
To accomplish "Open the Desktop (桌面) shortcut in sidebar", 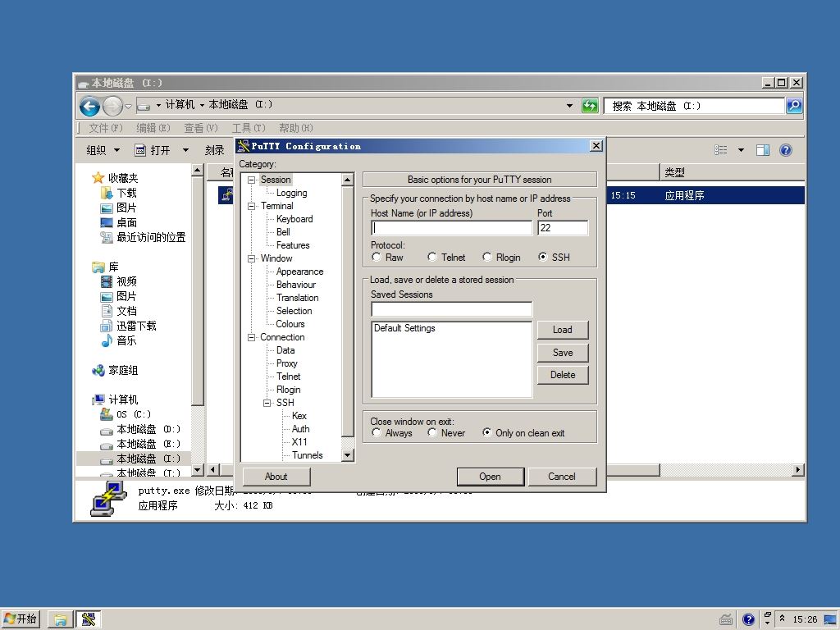I will pyautogui.click(x=119, y=222).
